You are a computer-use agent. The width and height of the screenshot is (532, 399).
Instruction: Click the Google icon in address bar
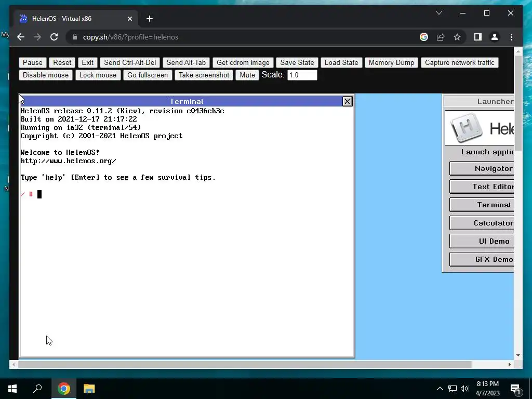click(x=424, y=37)
